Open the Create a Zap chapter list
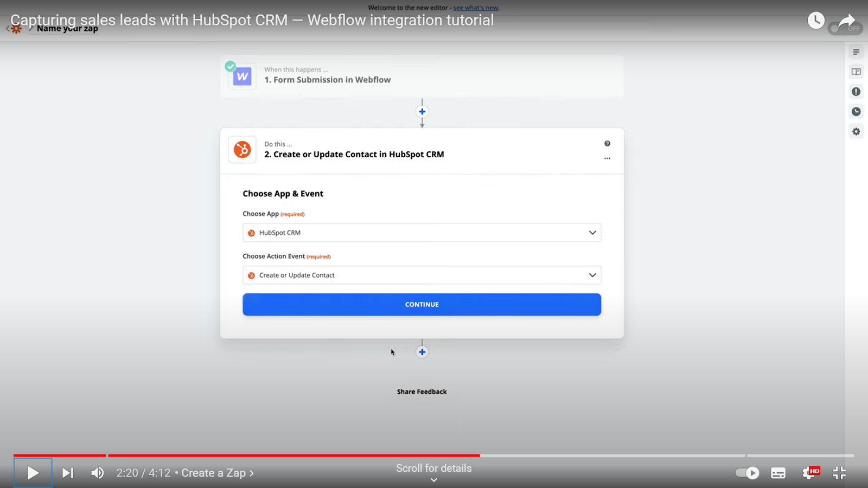Viewport: 868px width, 488px height. pos(218,473)
